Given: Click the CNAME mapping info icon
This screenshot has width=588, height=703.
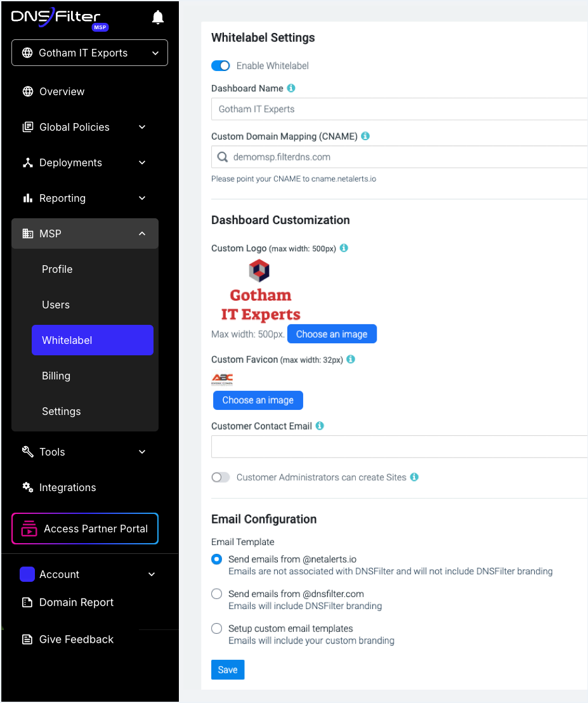Looking at the screenshot, I should click(366, 136).
